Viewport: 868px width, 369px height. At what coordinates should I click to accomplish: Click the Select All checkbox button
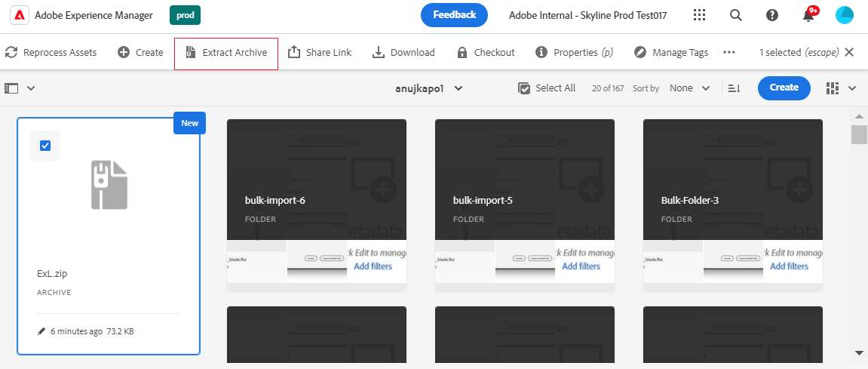coord(547,88)
